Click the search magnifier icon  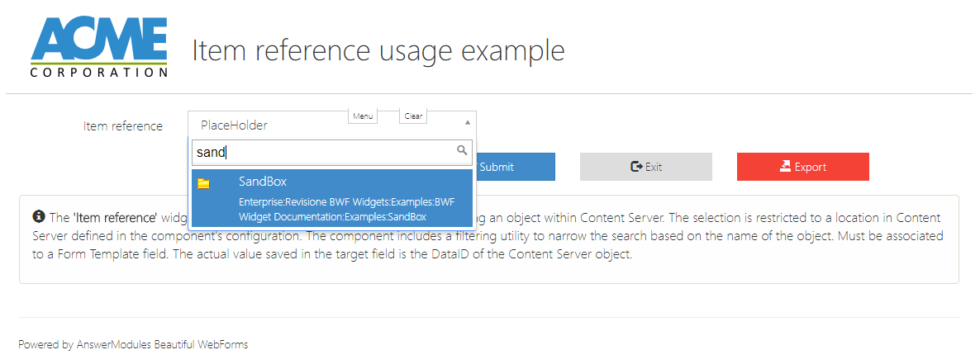(x=463, y=150)
